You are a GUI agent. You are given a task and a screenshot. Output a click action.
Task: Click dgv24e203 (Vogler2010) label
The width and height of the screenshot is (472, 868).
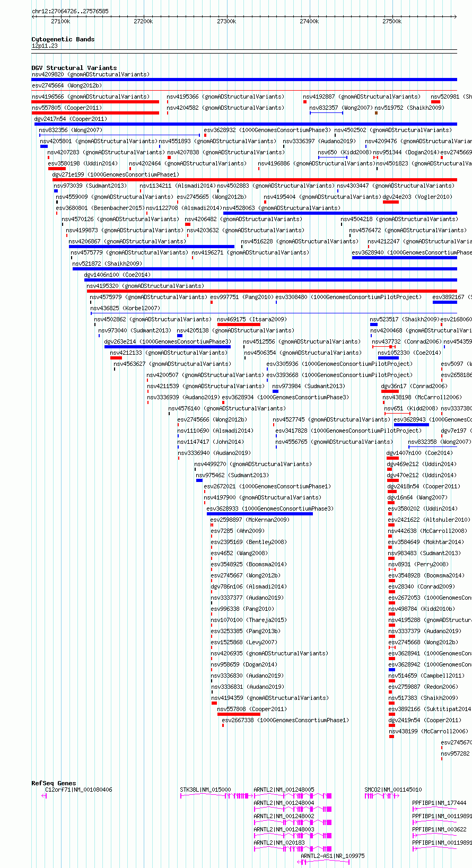point(417,197)
